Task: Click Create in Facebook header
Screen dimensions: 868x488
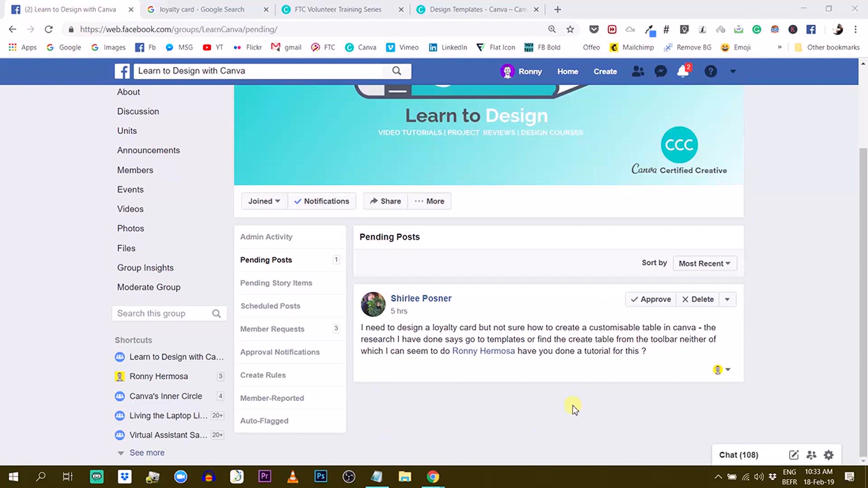Action: click(x=605, y=71)
